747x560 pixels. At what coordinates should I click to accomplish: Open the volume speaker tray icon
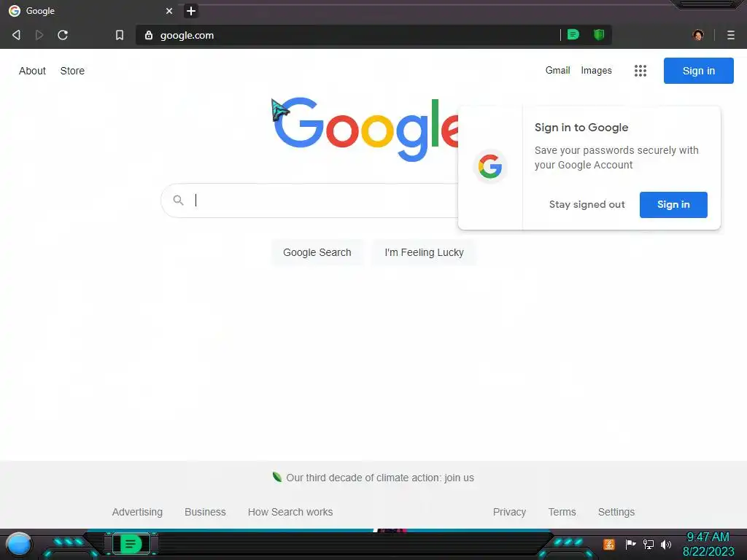point(665,544)
